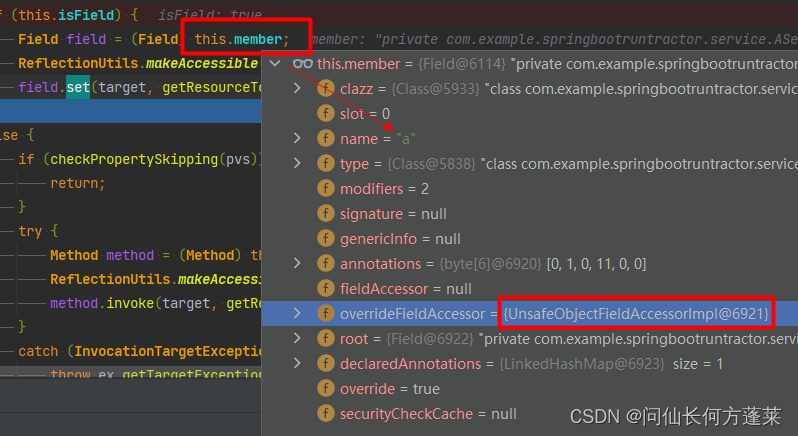This screenshot has height=436, width=798.
Task: Click the field icon next to signature
Action: pyautogui.click(x=326, y=213)
